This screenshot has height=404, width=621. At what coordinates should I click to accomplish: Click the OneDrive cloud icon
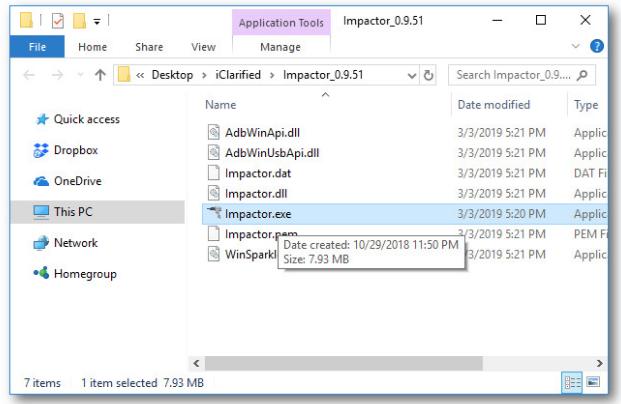tap(41, 181)
